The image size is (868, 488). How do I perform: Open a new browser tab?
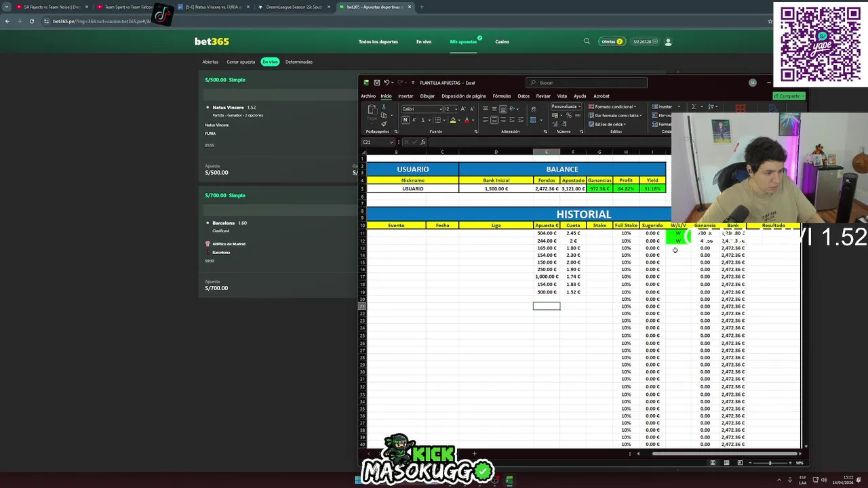[x=421, y=7]
